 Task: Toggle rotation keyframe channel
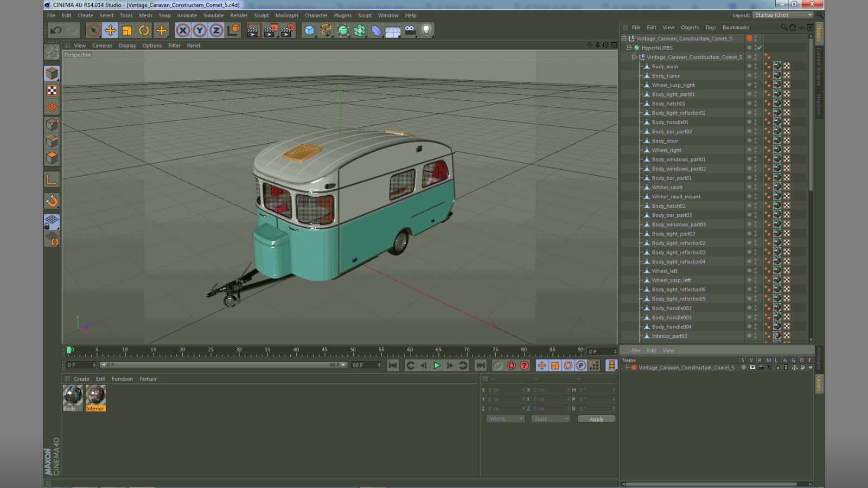pos(568,365)
